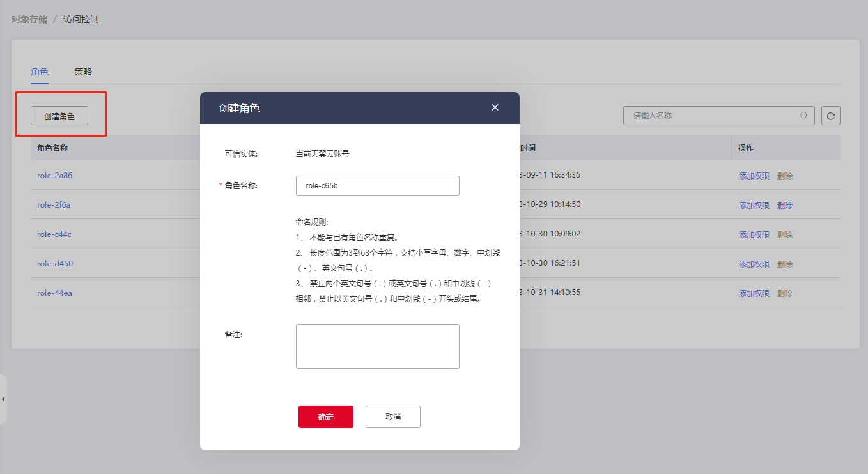Click 添加权限 for role-c44c
Image resolution: width=868 pixels, height=474 pixels.
pos(754,234)
